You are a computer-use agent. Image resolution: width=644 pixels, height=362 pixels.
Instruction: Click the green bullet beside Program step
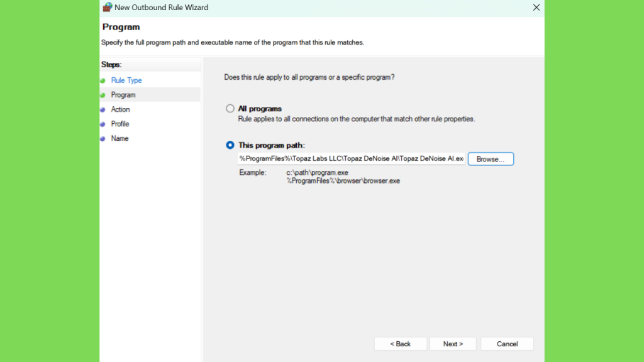[x=103, y=96]
